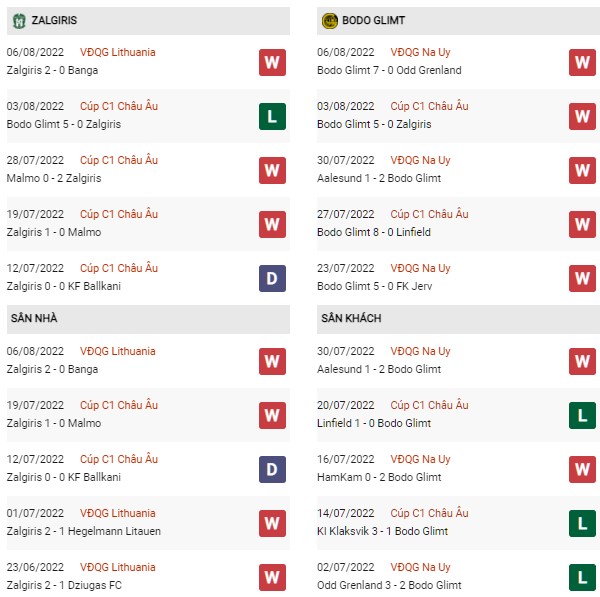Click the green L badge for Bodo Glimt 5-0 Zalgiris

(272, 116)
